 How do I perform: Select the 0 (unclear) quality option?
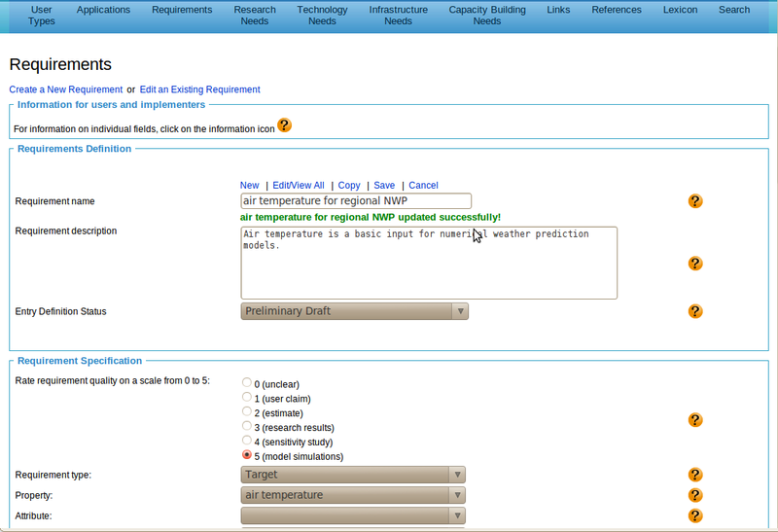point(246,383)
